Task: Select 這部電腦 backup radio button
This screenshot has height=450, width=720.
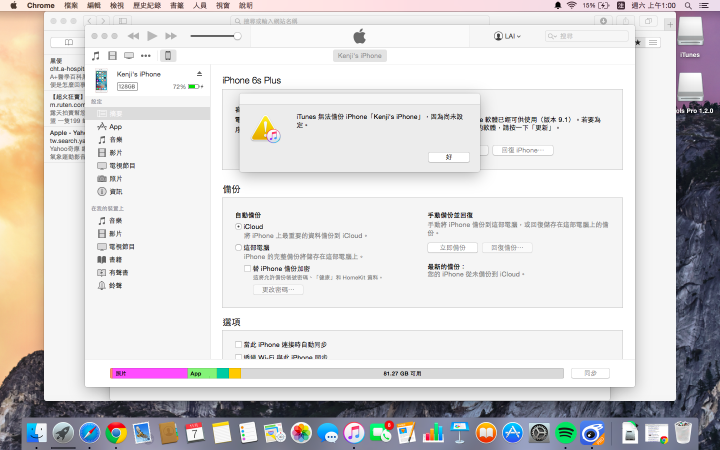Action: click(x=238, y=248)
